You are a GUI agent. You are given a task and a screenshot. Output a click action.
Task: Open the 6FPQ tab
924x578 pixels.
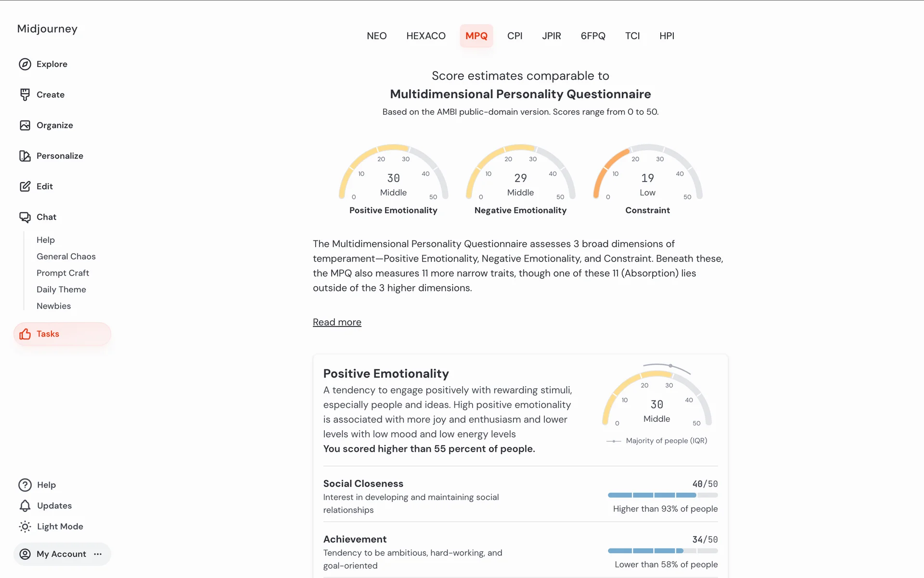[593, 36]
